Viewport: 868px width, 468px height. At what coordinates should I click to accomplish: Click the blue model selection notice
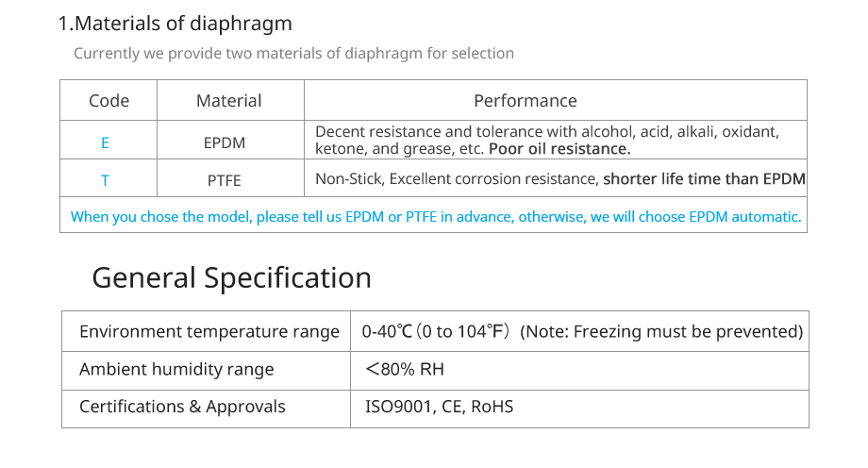436,217
